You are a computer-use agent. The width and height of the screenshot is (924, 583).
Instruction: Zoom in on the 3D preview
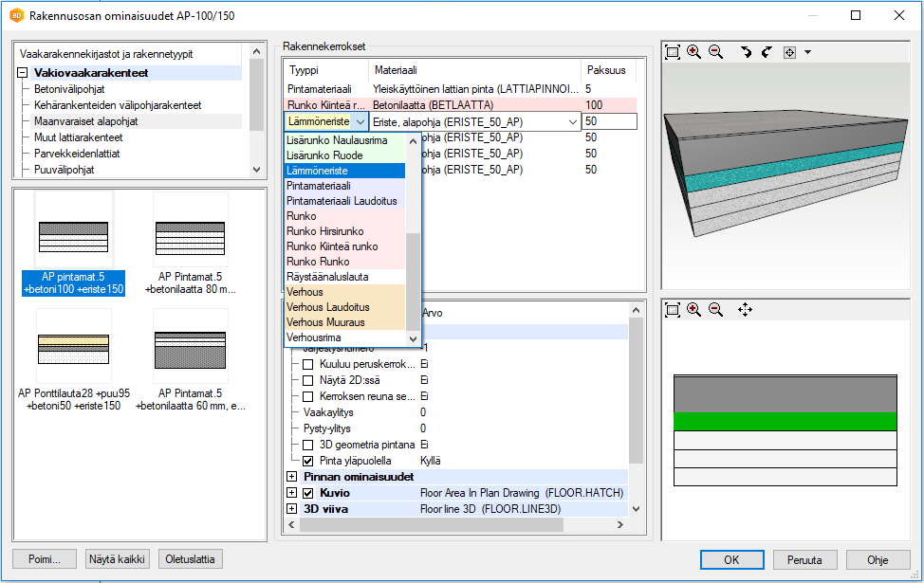[694, 52]
